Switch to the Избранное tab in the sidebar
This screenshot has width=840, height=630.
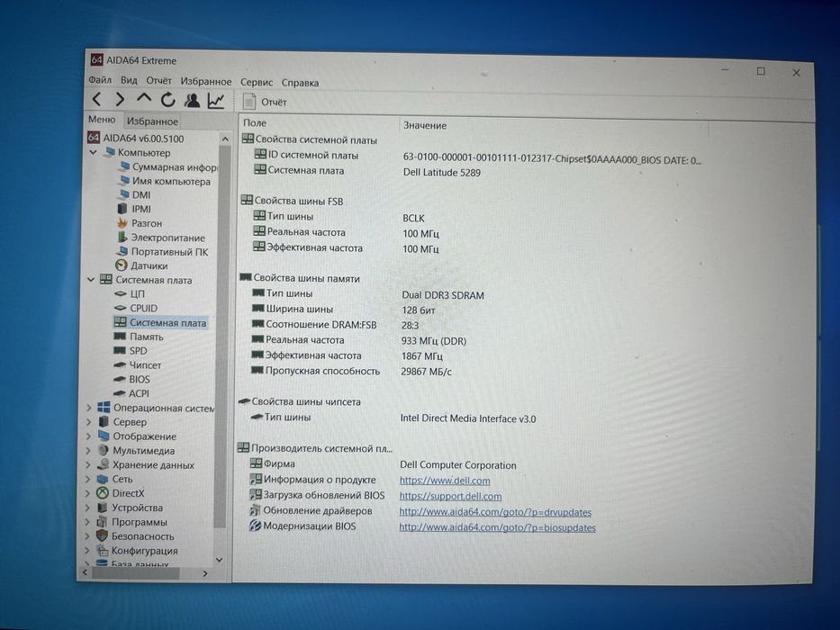coord(152,121)
